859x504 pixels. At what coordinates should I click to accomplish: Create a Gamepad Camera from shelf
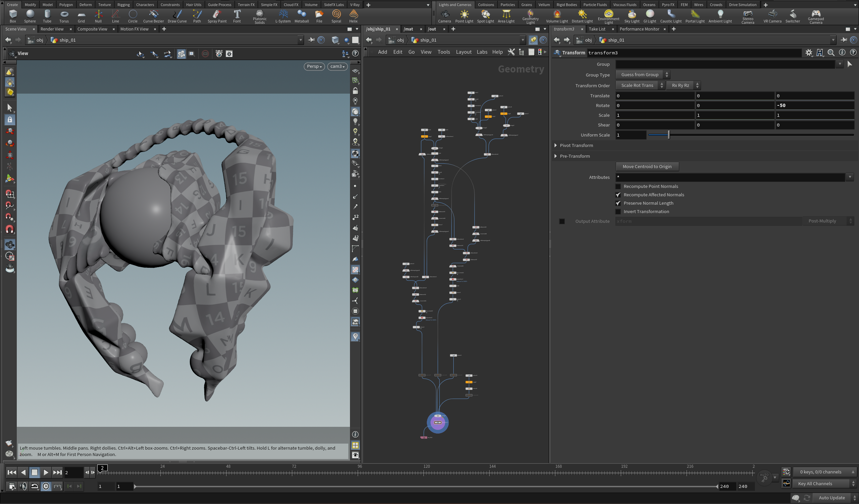pyautogui.click(x=815, y=17)
